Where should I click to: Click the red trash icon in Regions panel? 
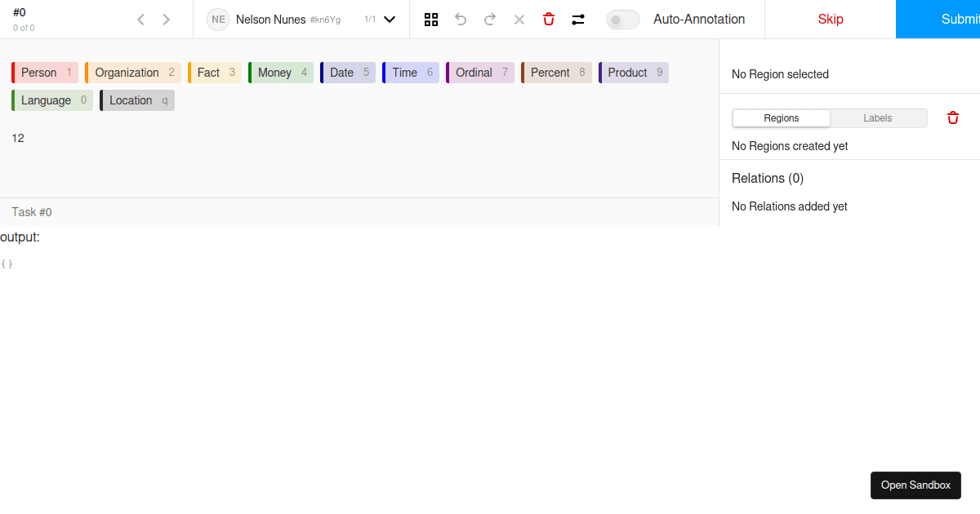click(952, 117)
